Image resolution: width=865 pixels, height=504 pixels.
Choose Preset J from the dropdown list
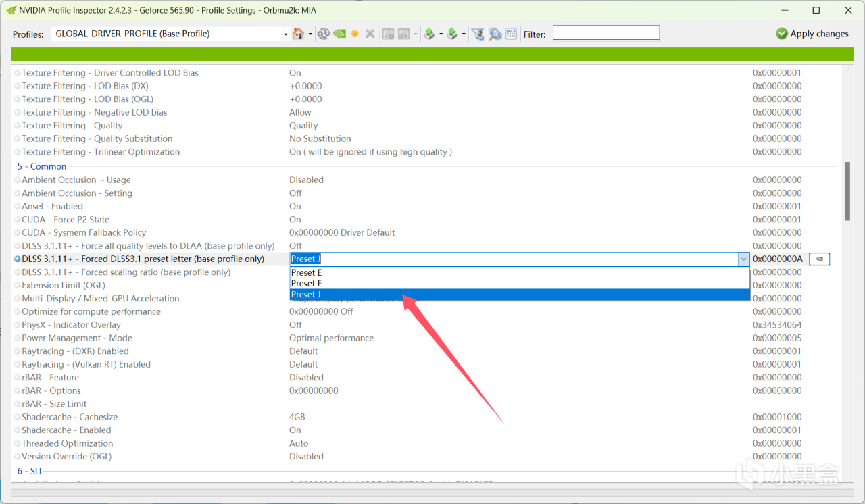click(520, 294)
